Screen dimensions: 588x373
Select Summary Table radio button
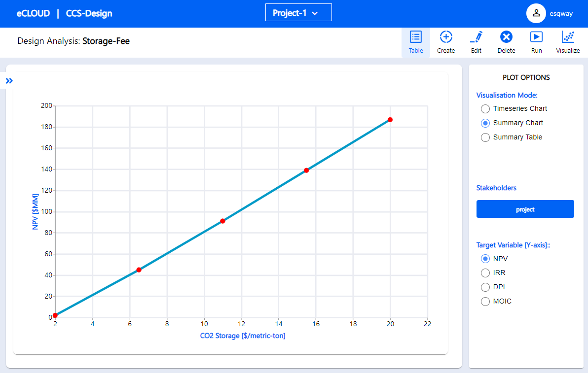coord(485,137)
